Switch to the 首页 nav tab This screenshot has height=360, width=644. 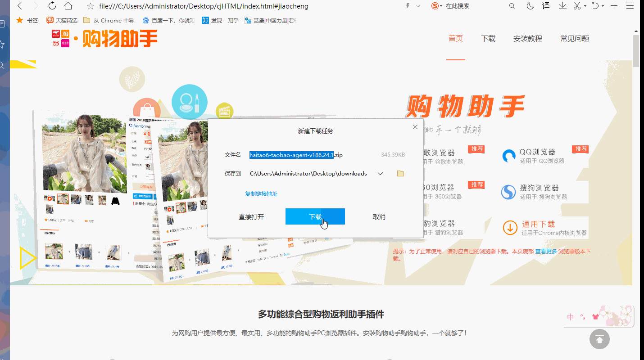pos(456,38)
